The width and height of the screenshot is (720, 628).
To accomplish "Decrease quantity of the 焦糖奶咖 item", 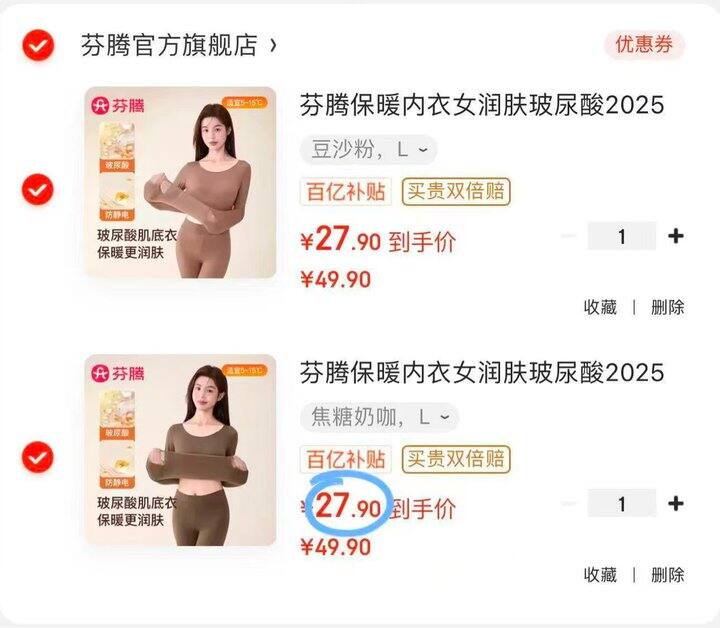I will (569, 504).
